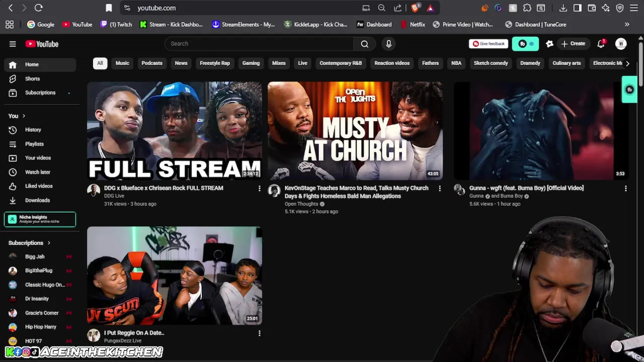Open the YouTube hamburger guide menu

click(x=13, y=44)
